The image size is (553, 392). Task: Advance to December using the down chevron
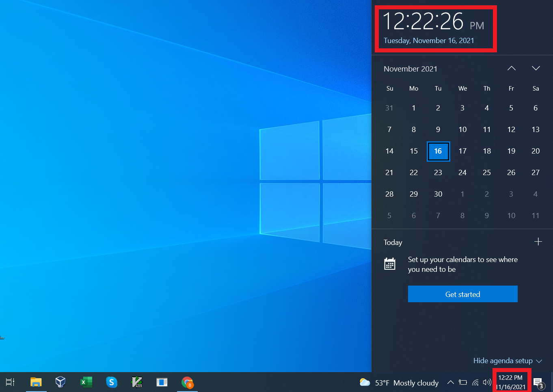coord(536,68)
